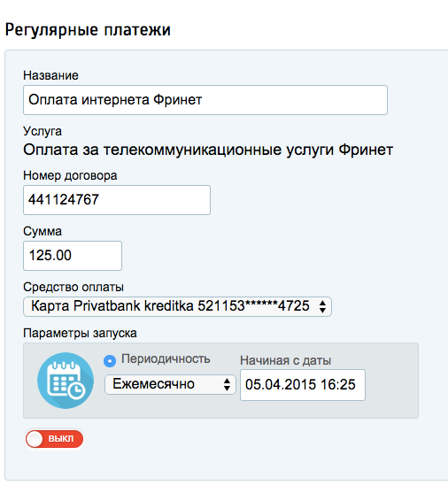Click the Средство оплаты label
448x501 pixels.
(73, 287)
